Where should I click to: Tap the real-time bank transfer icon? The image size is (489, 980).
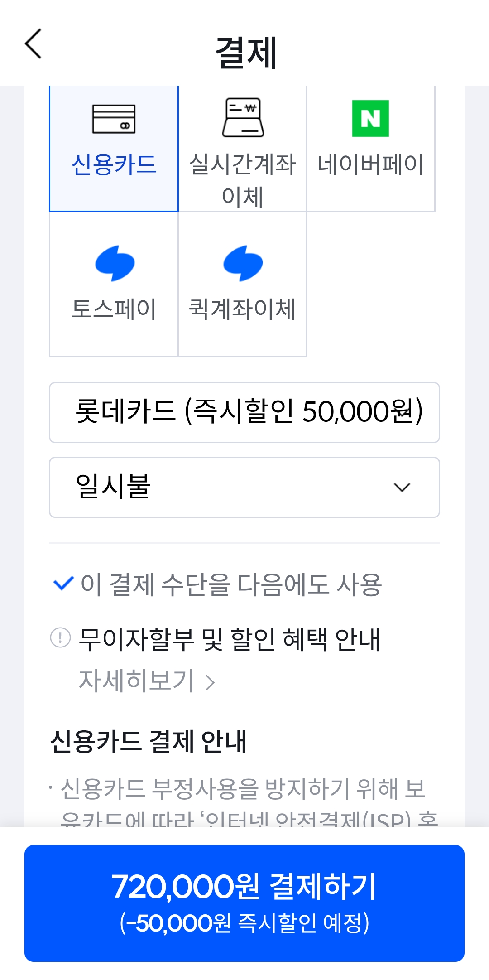tap(243, 118)
